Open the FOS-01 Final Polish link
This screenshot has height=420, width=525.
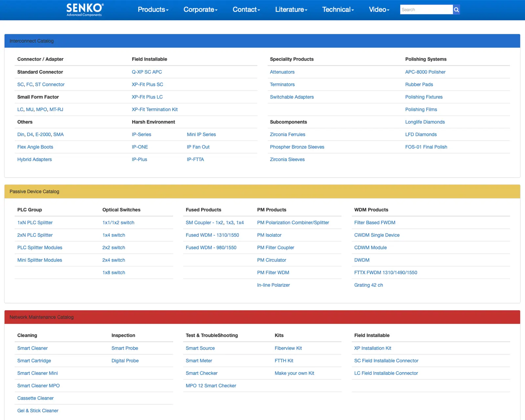(426, 147)
